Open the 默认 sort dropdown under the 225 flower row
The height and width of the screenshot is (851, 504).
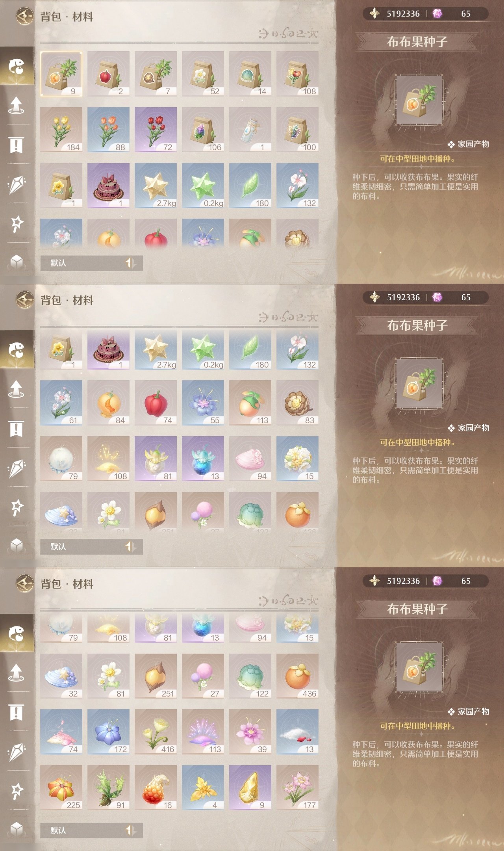[x=80, y=830]
